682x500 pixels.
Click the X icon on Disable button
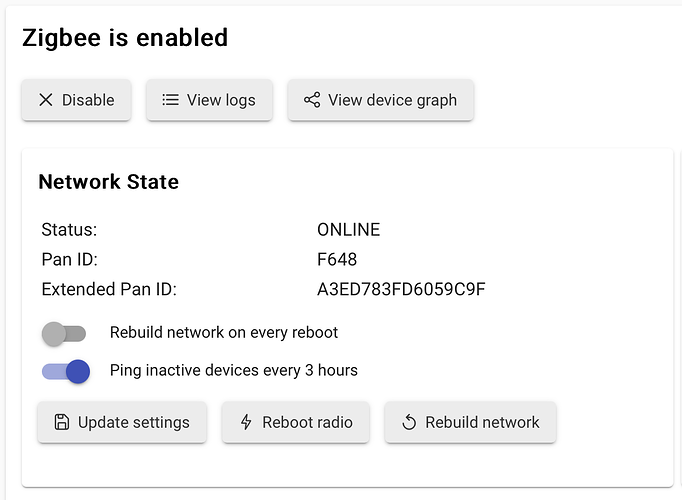tap(45, 100)
